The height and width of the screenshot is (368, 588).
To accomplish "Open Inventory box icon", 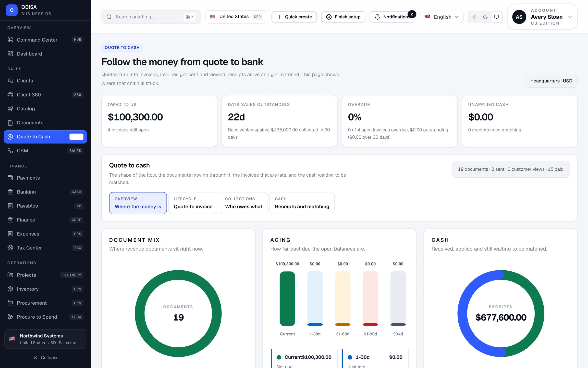I will click(10, 289).
